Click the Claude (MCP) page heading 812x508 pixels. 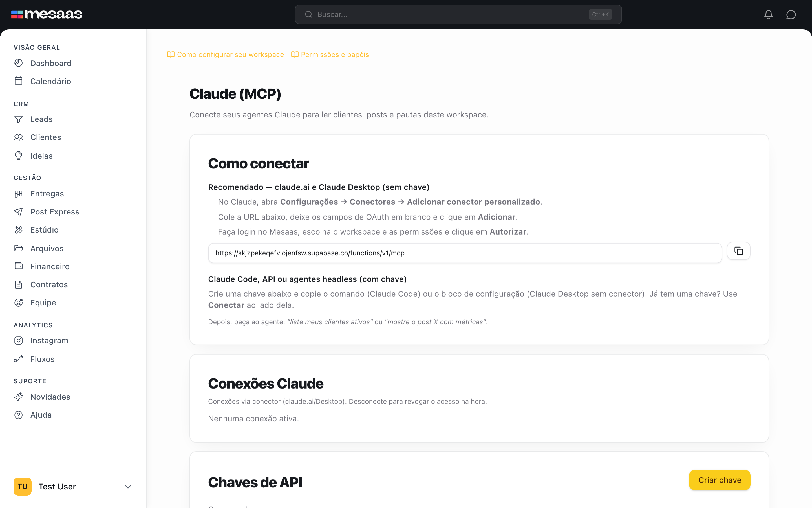point(235,94)
